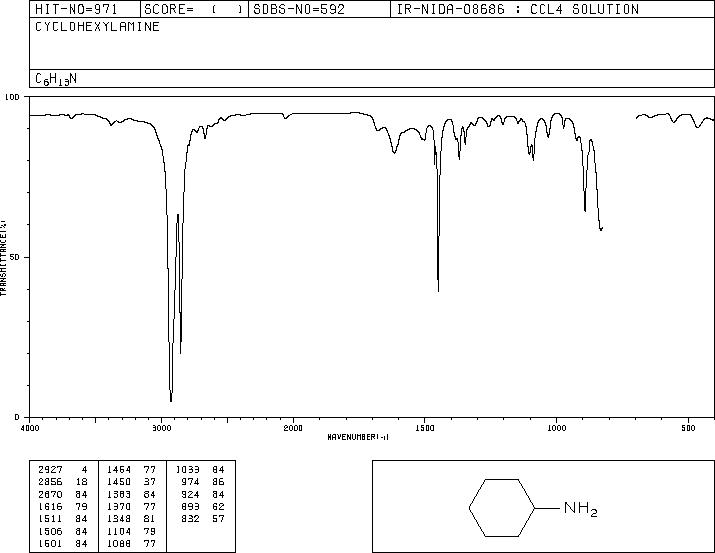Click the IR-NIDA-08686 : CCL4 SOLUTION label
715x553 pixels.
coord(518,9)
